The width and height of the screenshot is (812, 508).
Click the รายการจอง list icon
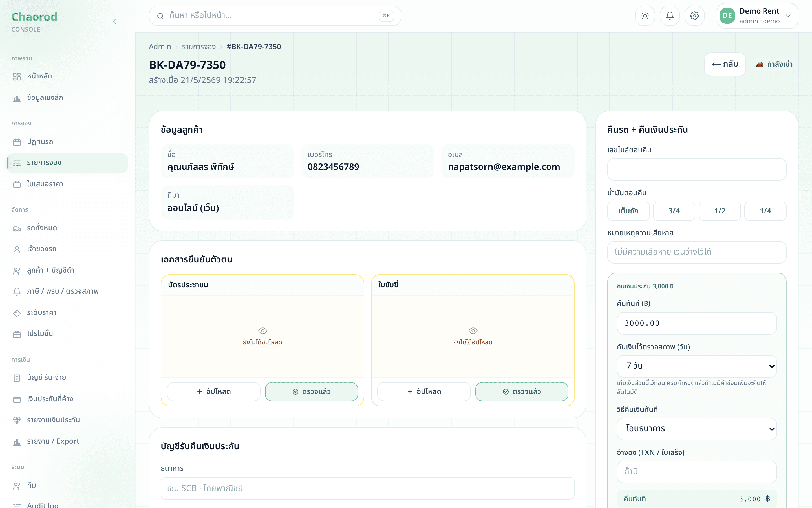(x=17, y=163)
